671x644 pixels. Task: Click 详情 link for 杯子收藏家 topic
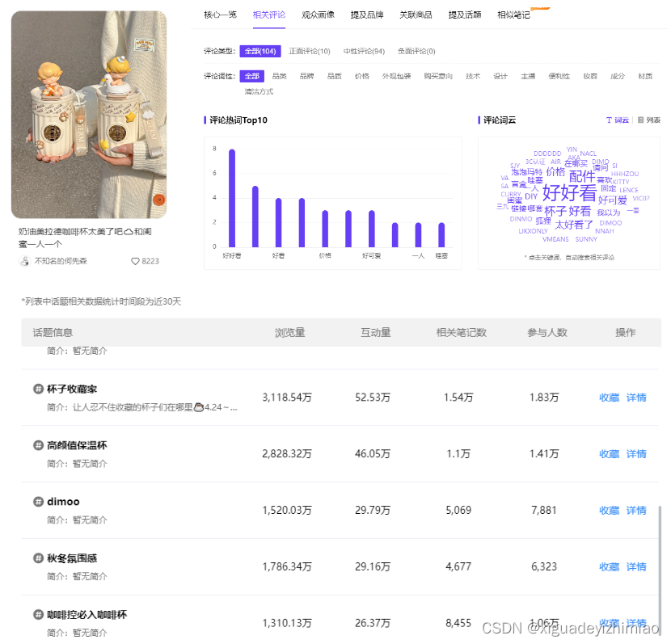point(636,398)
